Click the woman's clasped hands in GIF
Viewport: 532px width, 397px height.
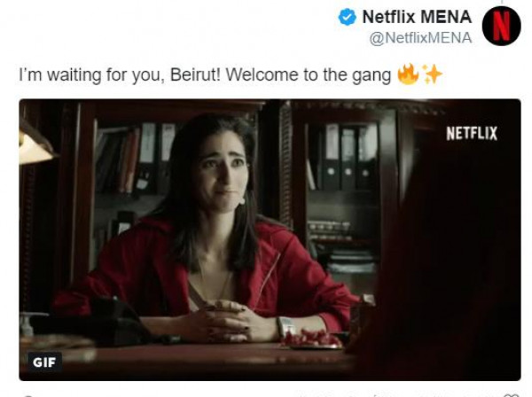(227, 321)
